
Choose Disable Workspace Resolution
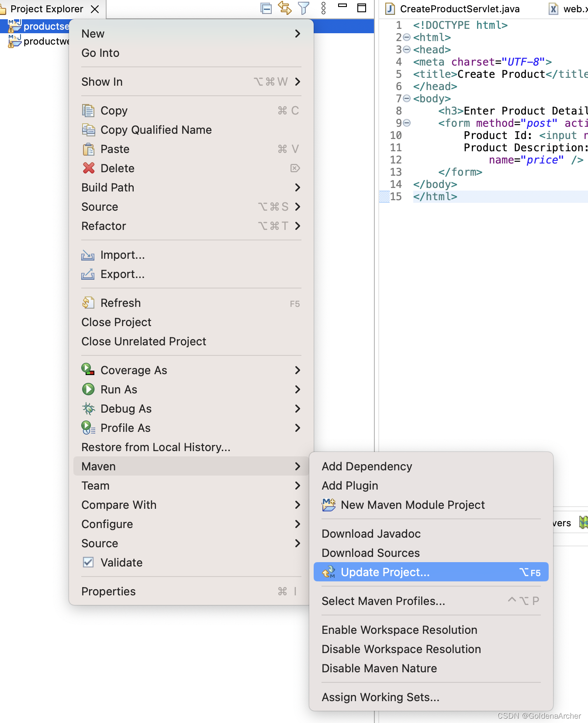point(431,649)
